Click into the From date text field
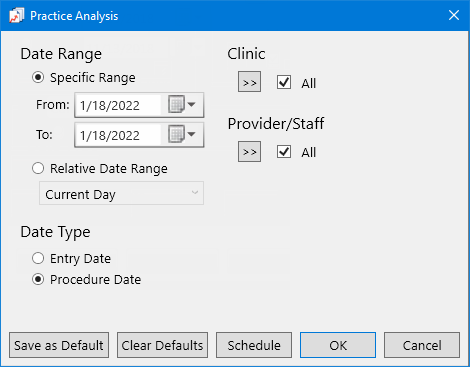The width and height of the screenshot is (470, 367). pyautogui.click(x=118, y=105)
